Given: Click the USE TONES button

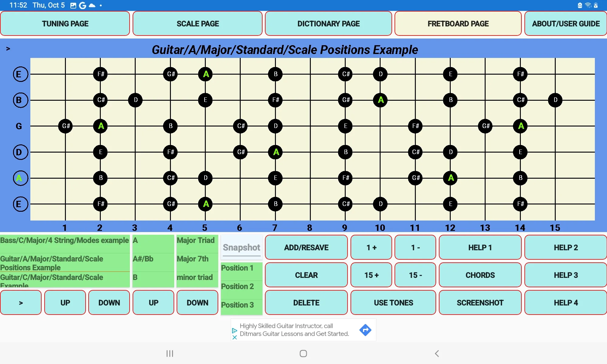Looking at the screenshot, I should tap(393, 303).
